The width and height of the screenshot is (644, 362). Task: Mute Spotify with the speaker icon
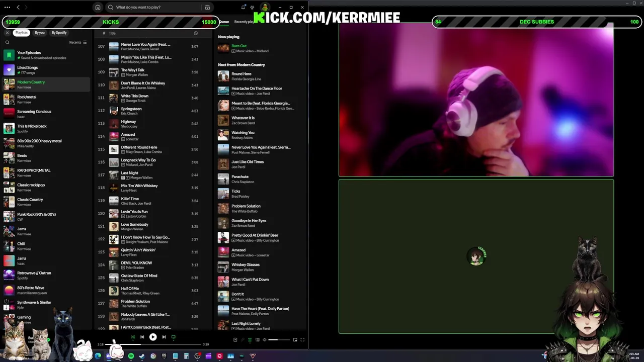(x=265, y=340)
